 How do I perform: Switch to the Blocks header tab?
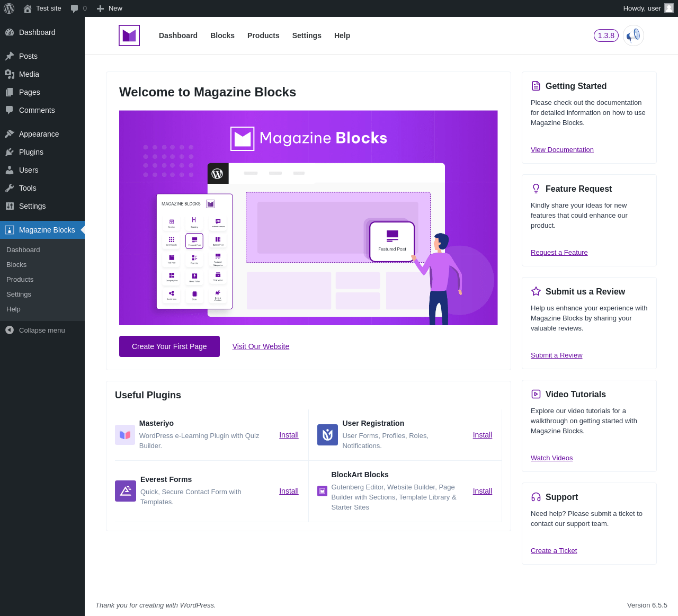222,35
